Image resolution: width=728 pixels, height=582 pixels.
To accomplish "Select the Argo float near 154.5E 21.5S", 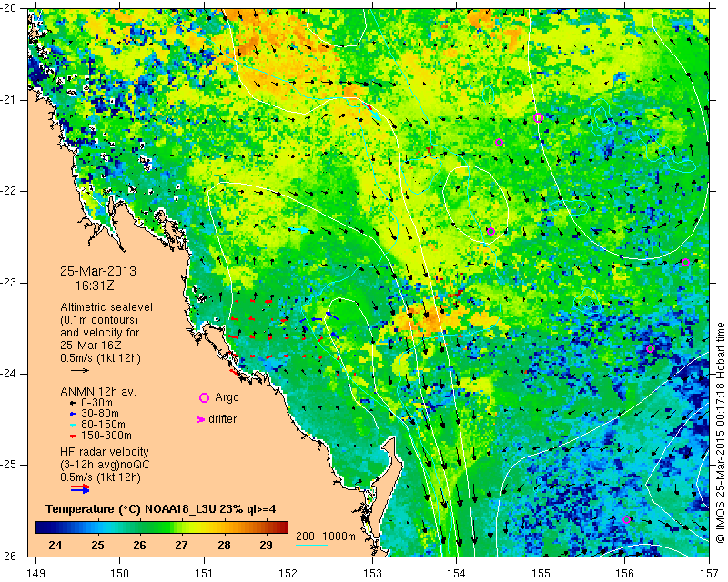I will pos(499,143).
